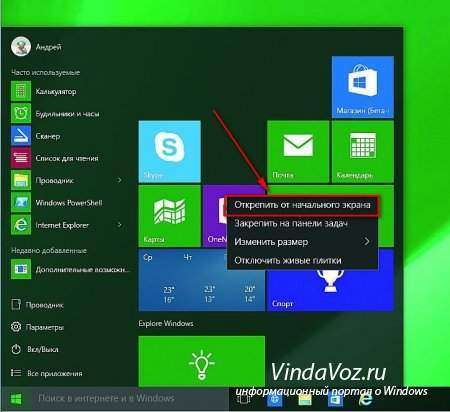The width and height of the screenshot is (450, 412).
Task: Click the Windows Start button
Action: click(16, 399)
